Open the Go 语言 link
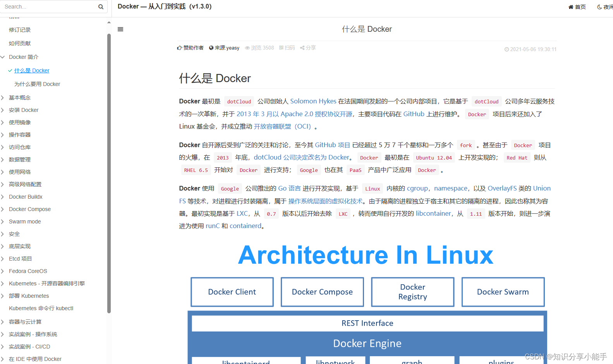The image size is (613, 364). point(290,188)
